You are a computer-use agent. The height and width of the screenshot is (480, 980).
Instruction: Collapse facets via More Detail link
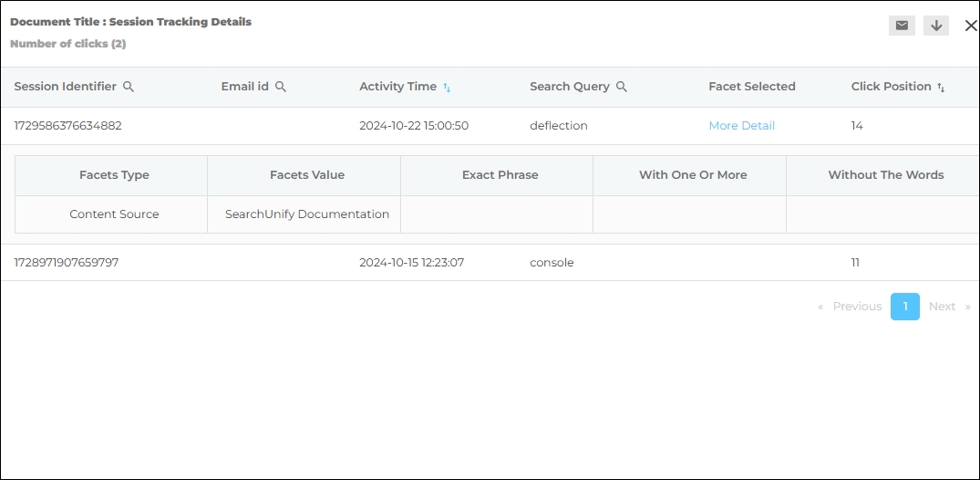point(741,126)
